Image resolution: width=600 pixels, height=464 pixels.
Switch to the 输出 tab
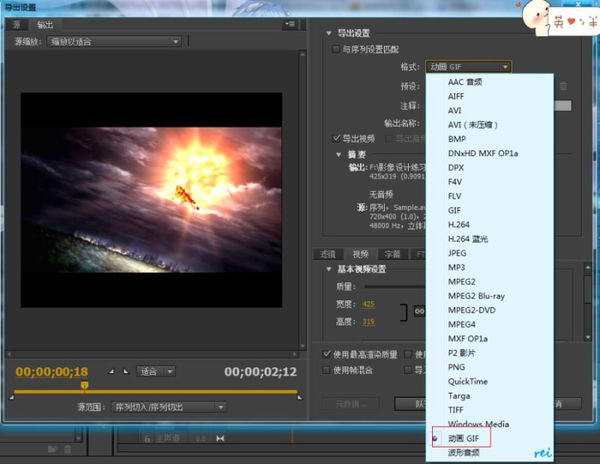45,25
